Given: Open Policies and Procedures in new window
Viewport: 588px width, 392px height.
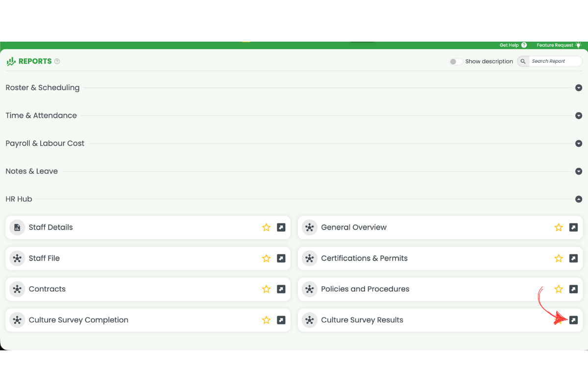Looking at the screenshot, I should pyautogui.click(x=573, y=289).
